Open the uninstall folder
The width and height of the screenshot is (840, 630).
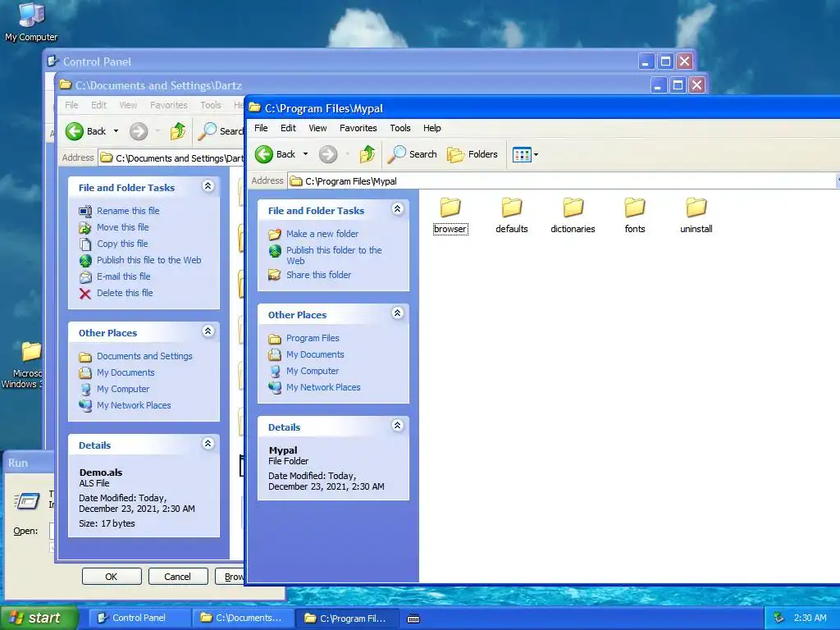tap(696, 215)
